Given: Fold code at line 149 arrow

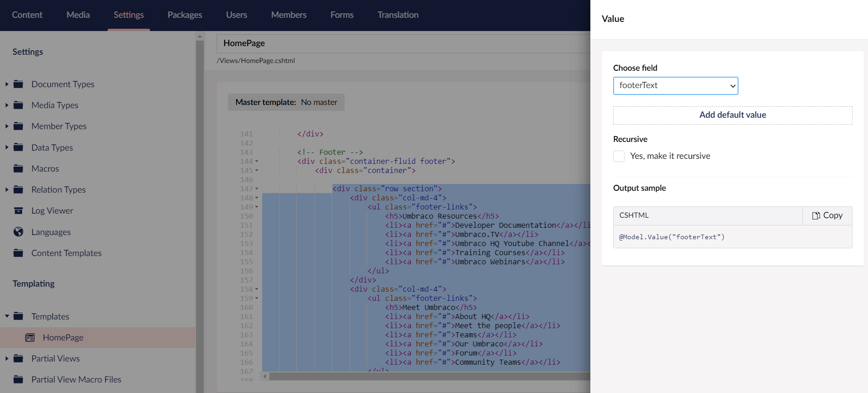Looking at the screenshot, I should point(257,207).
